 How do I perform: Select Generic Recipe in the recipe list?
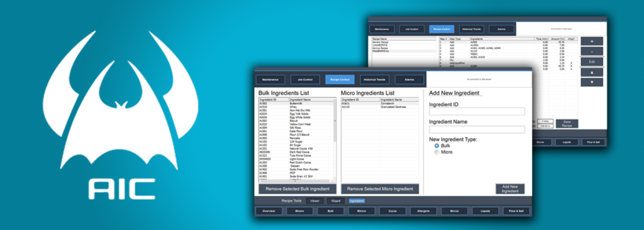coord(404,42)
